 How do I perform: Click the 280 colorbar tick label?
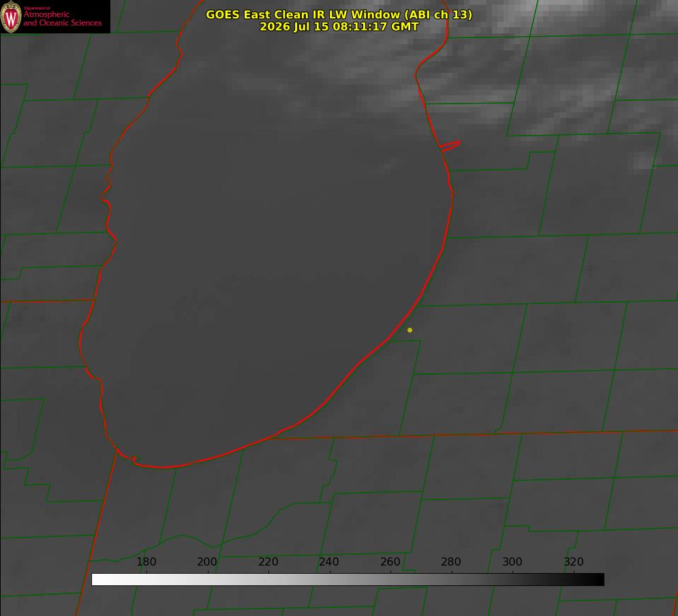click(451, 561)
